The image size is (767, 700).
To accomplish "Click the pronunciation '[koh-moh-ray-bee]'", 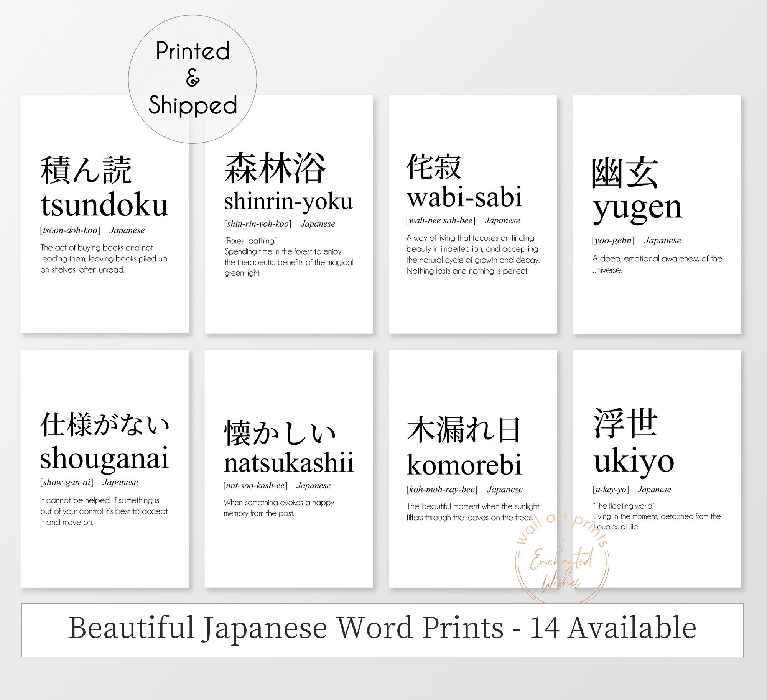I will (442, 490).
